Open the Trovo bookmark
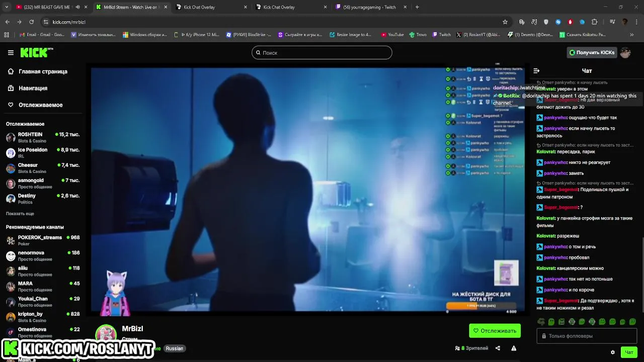This screenshot has width=644, height=362. pos(418,35)
